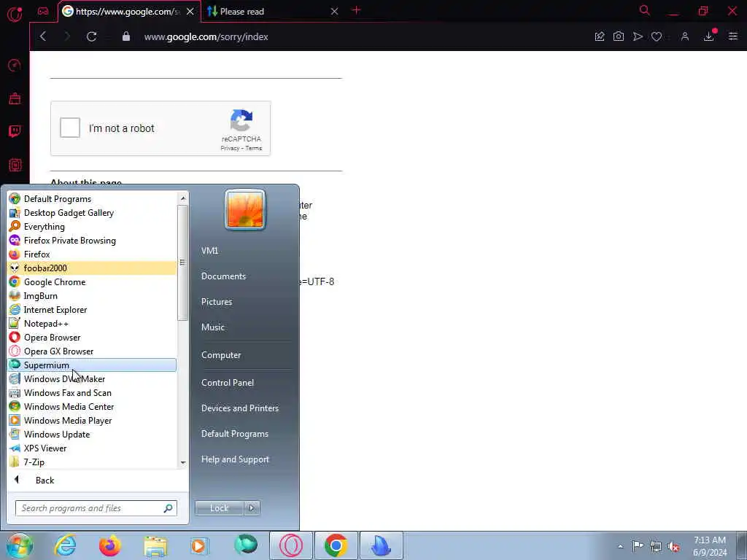Expand shutdown options arrow beside Lock
This screenshot has height=560, width=747.
coord(252,508)
